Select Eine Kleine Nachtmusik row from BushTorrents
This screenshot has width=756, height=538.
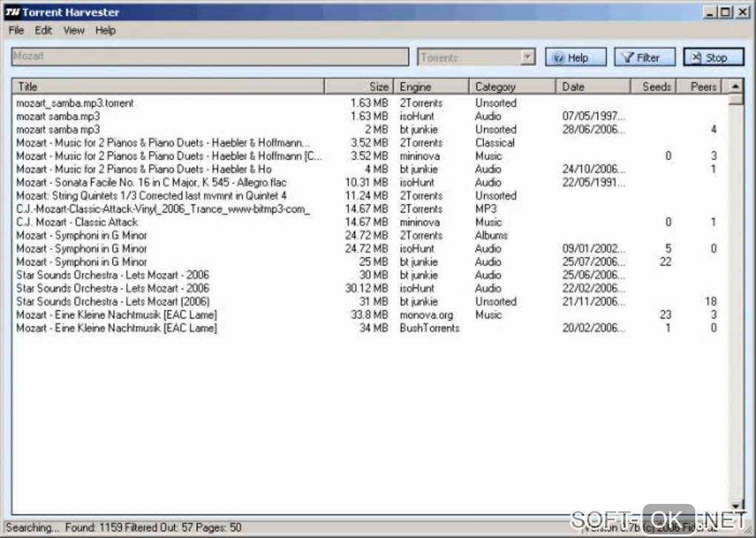(369, 328)
